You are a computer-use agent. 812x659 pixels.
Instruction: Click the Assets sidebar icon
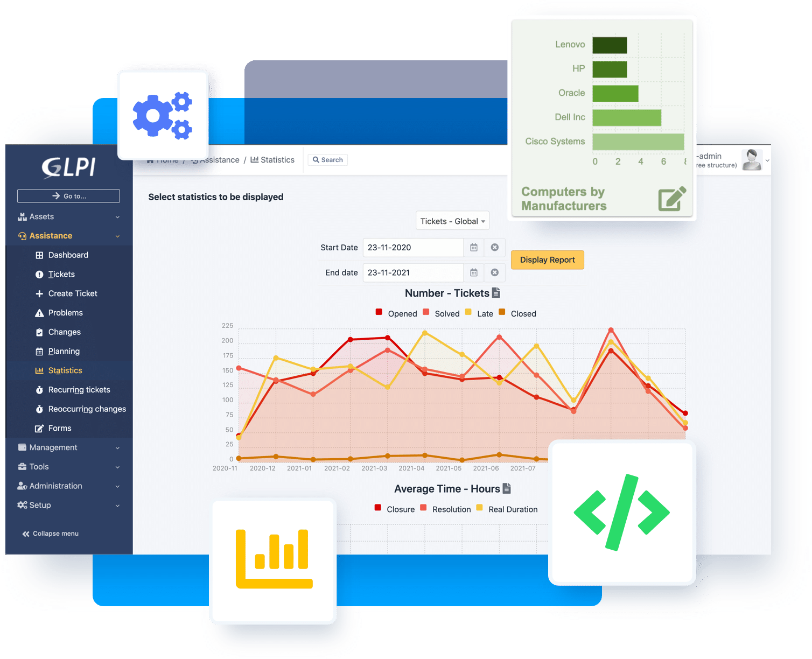(x=22, y=217)
